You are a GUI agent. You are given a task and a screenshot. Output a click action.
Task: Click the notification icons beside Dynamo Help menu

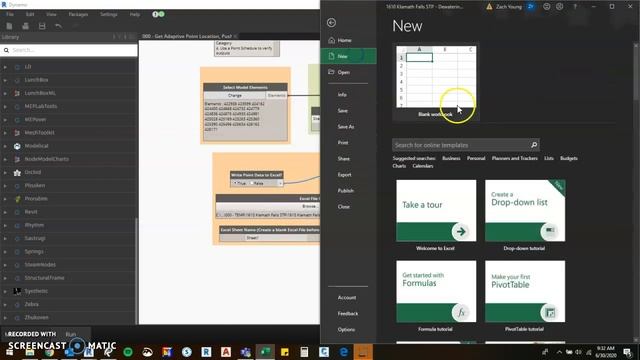(158, 14)
